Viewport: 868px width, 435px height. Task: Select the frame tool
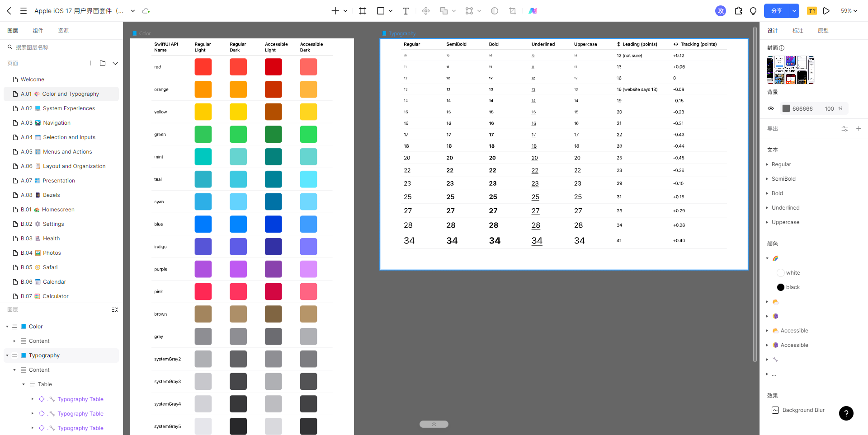pos(363,11)
